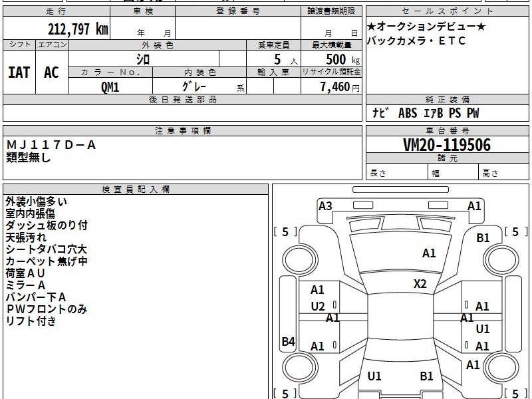The image size is (532, 399).
Task: Click the ABS equipment entry
Action: coord(408,112)
